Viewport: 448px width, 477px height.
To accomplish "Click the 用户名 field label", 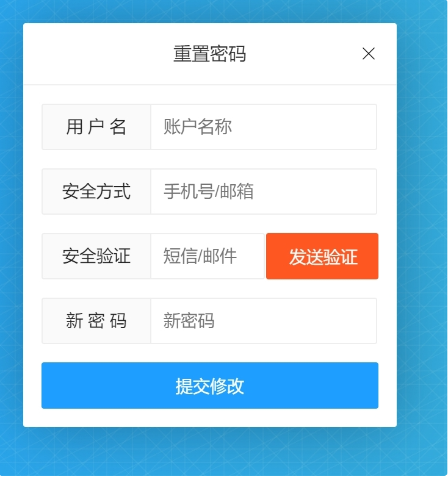I will (x=96, y=127).
